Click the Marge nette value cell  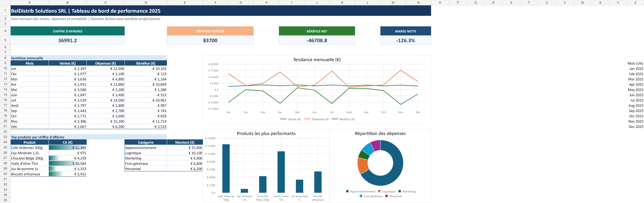click(406, 40)
